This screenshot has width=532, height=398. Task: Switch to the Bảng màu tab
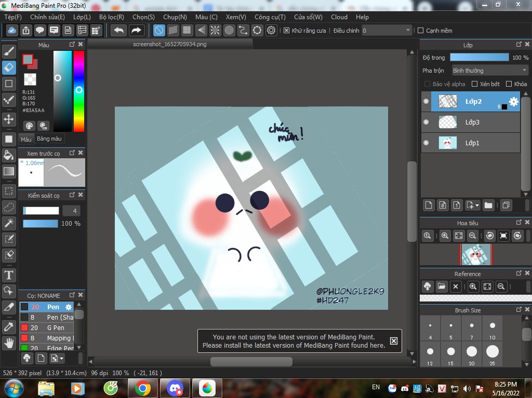pos(49,139)
